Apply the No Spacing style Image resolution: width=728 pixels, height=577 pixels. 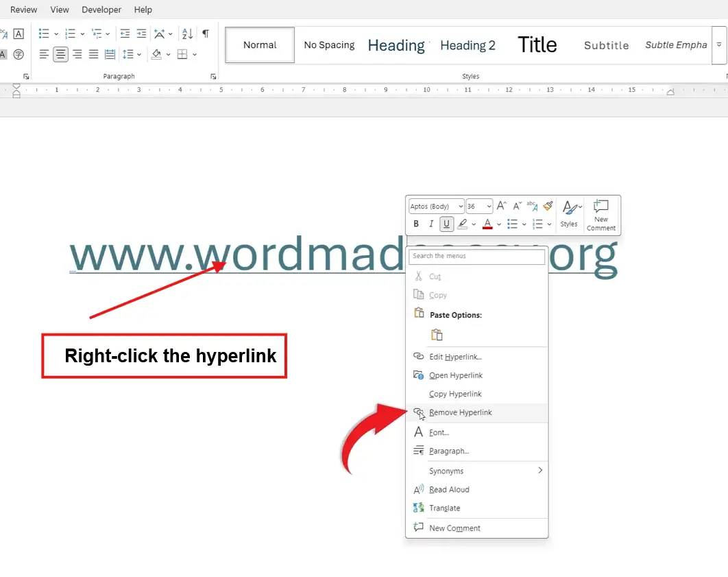(x=329, y=45)
